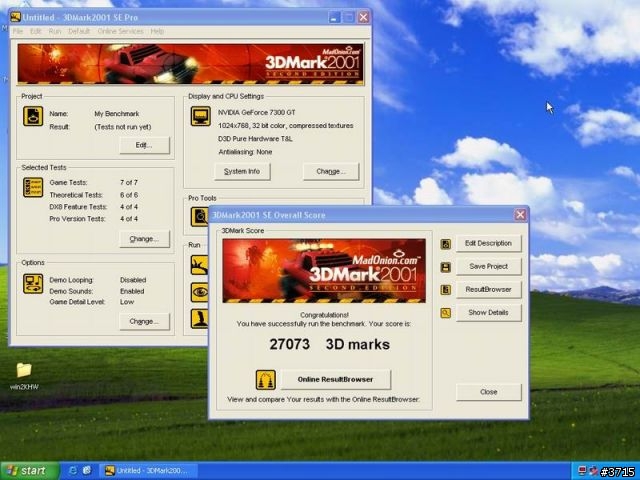This screenshot has width=640, height=480.
Task: Click Change button under Selected Tests
Action: click(x=144, y=239)
